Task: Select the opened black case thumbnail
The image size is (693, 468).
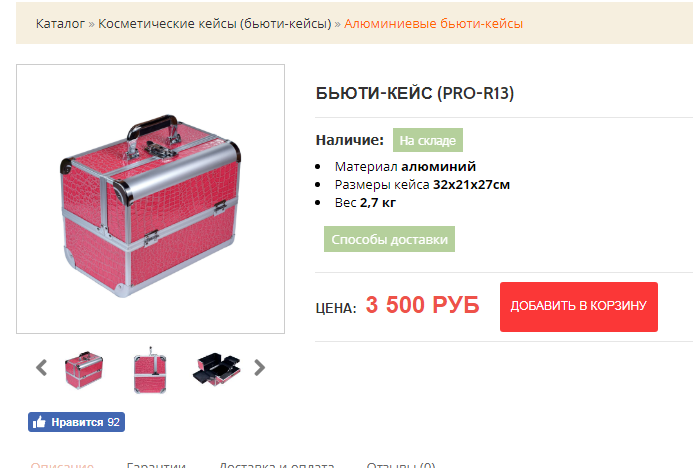Action: click(x=216, y=369)
